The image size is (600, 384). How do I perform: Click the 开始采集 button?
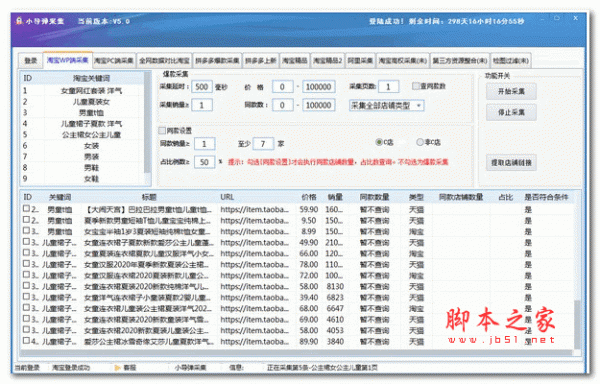(511, 91)
